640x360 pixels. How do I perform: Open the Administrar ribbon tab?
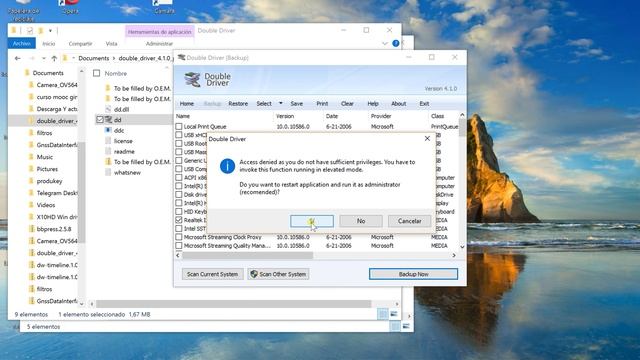(159, 43)
